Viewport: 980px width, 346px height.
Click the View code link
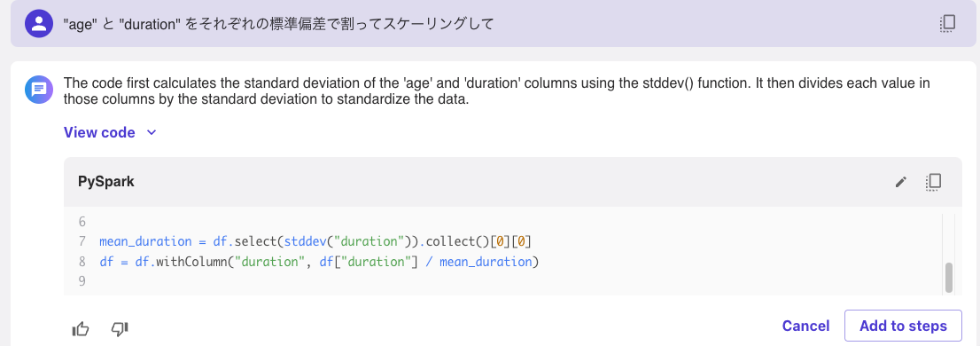[x=99, y=133]
